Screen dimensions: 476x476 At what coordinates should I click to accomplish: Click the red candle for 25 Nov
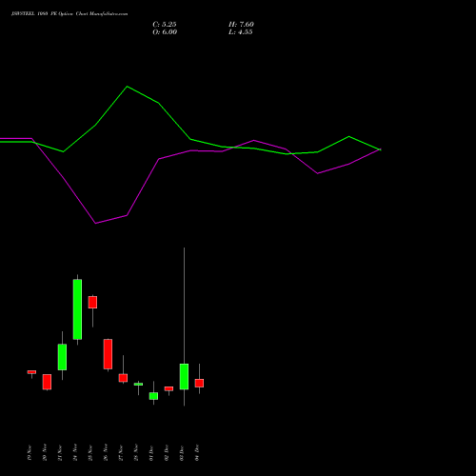[92, 302]
